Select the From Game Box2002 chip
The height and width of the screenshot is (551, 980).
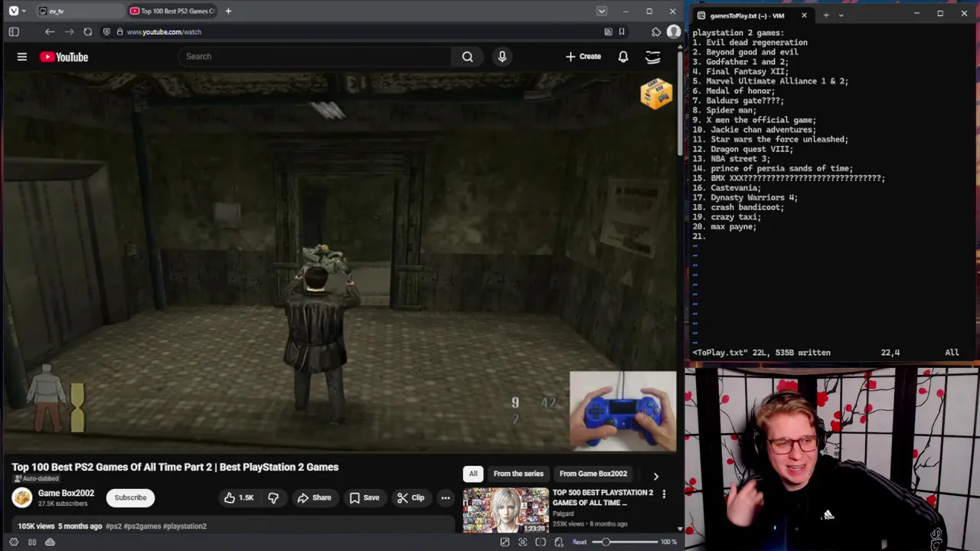tap(593, 474)
